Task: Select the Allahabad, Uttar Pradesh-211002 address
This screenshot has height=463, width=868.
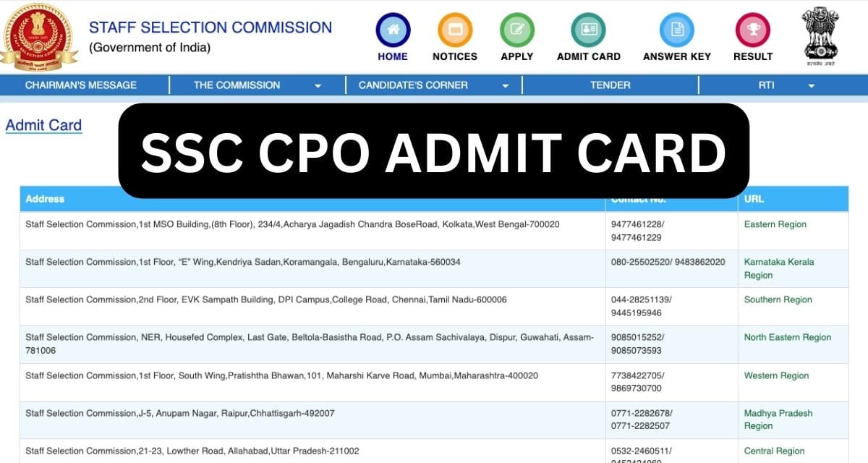Action: click(192, 451)
